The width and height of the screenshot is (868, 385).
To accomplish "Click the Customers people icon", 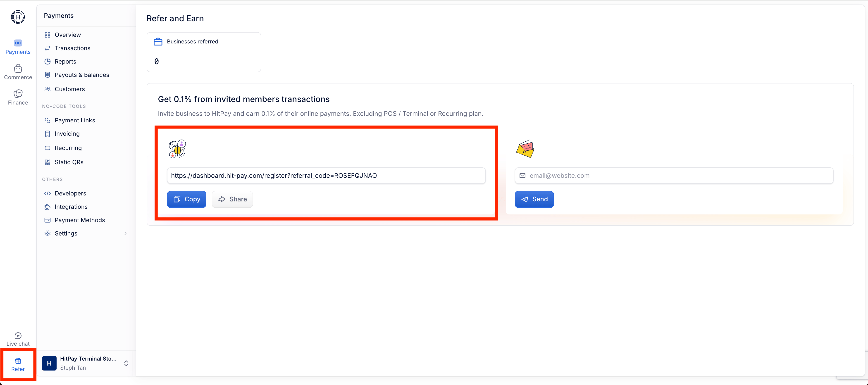I will (x=48, y=89).
